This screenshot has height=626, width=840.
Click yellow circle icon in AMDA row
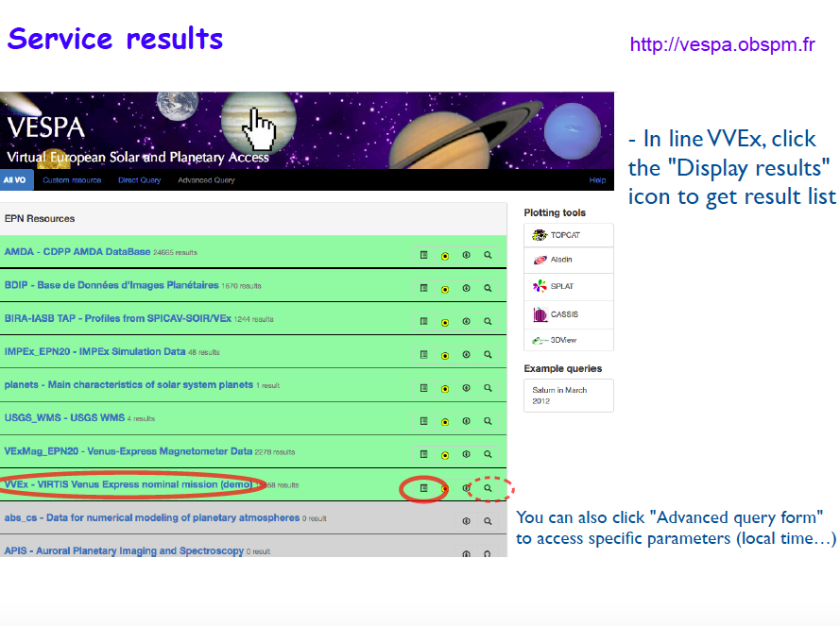coord(445,256)
